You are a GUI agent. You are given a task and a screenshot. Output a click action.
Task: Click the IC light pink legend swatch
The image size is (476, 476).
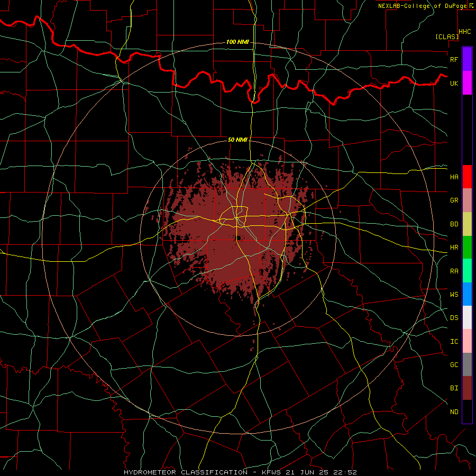pos(467,341)
